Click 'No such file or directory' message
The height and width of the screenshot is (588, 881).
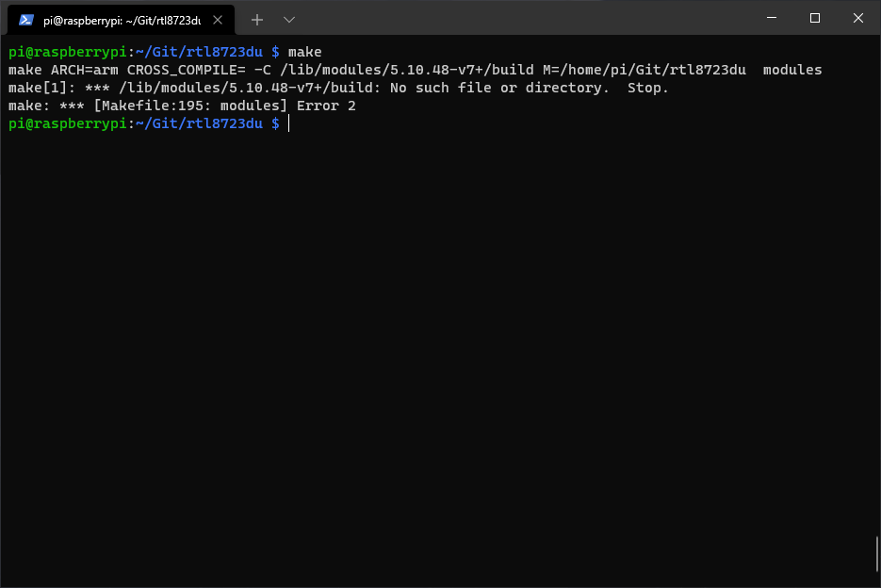pos(500,88)
